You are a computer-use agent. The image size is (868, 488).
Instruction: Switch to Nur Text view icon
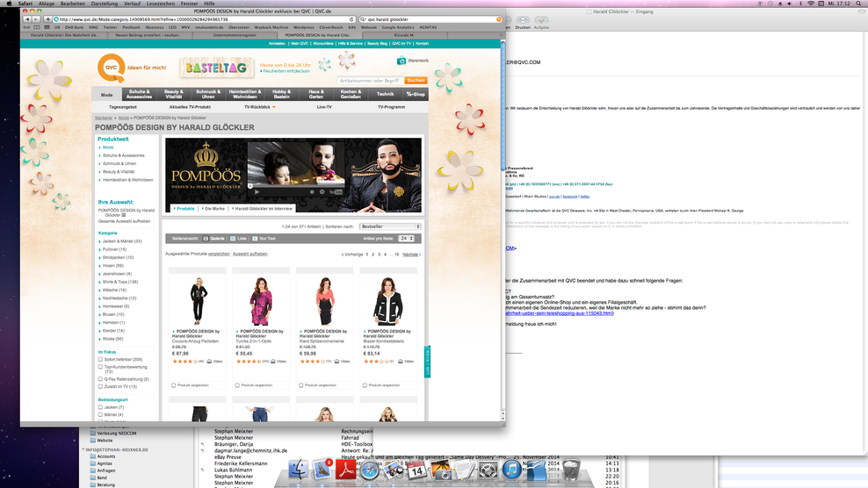255,239
